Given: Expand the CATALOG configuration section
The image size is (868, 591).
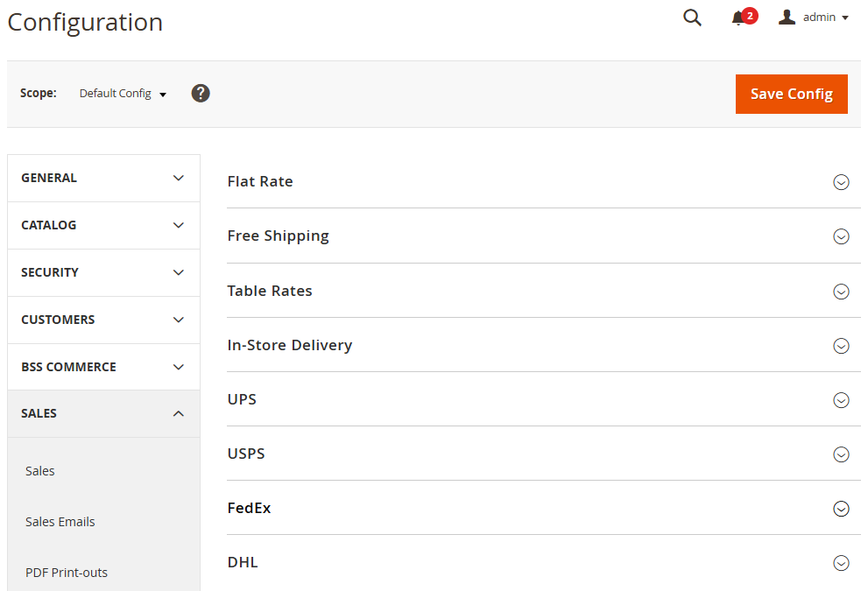Looking at the screenshot, I should 103,225.
